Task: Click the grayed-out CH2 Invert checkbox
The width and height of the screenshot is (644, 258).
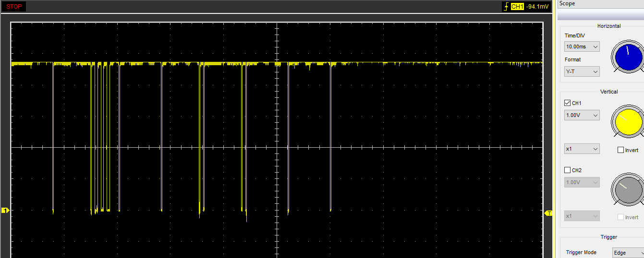Action: click(x=620, y=217)
